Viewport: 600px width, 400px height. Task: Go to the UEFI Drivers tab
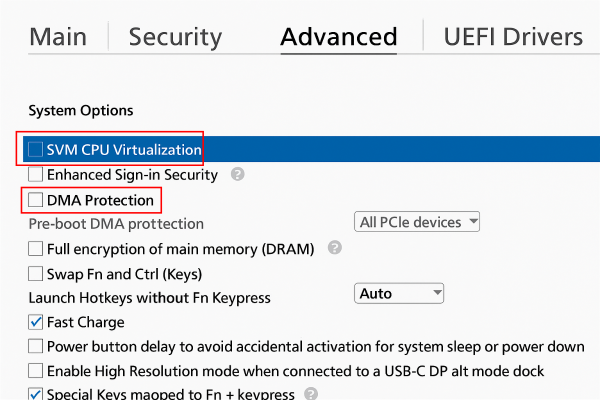[x=513, y=37]
